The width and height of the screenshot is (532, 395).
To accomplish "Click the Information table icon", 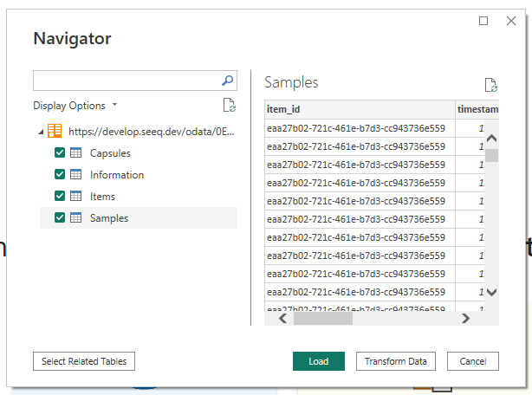I will 76,175.
